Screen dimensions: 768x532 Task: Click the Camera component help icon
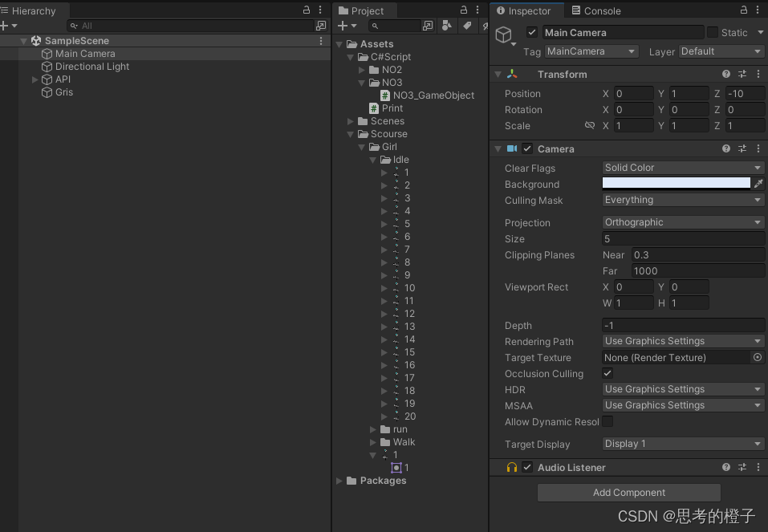pos(725,148)
